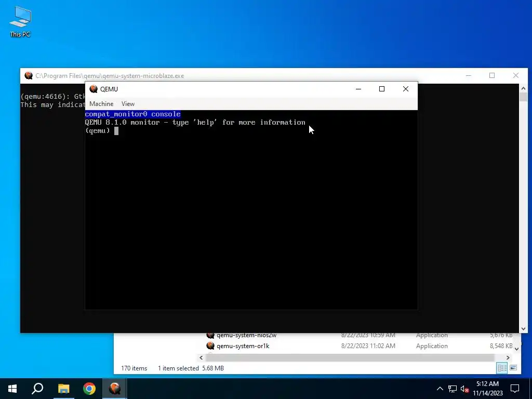Click Application type cell of qemu-system-or1k
The image size is (532, 399).
[432, 346]
